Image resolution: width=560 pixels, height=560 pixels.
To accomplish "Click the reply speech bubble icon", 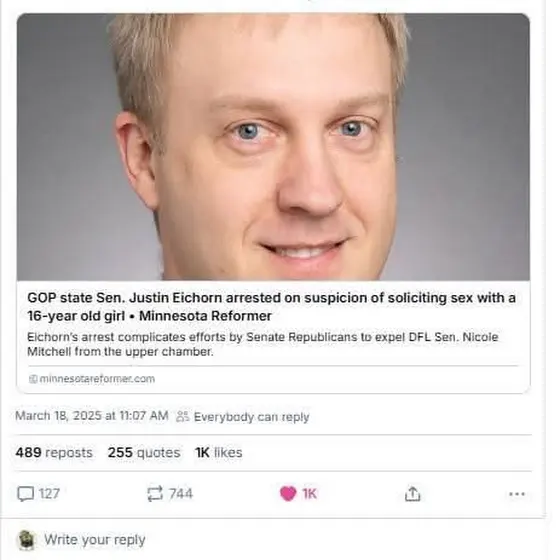I will pyautogui.click(x=26, y=494).
